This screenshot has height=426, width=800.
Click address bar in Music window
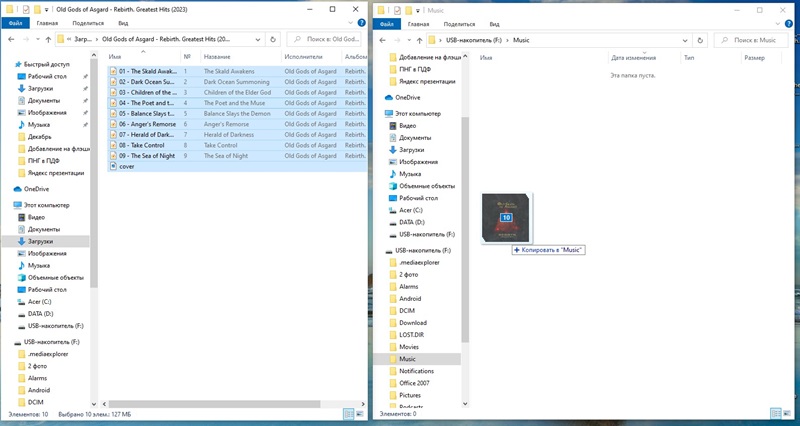pyautogui.click(x=558, y=40)
